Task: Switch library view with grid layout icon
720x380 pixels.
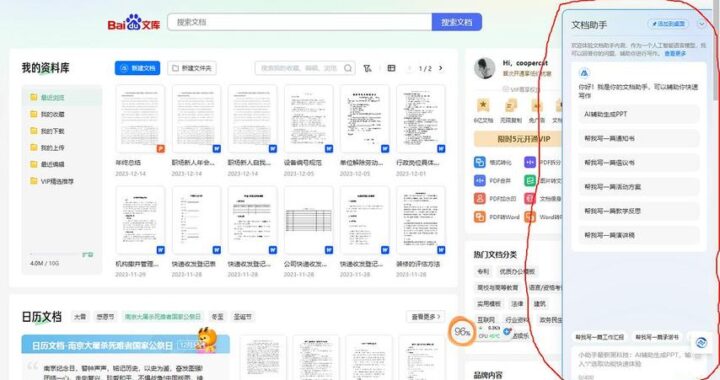Action: pyautogui.click(x=391, y=68)
